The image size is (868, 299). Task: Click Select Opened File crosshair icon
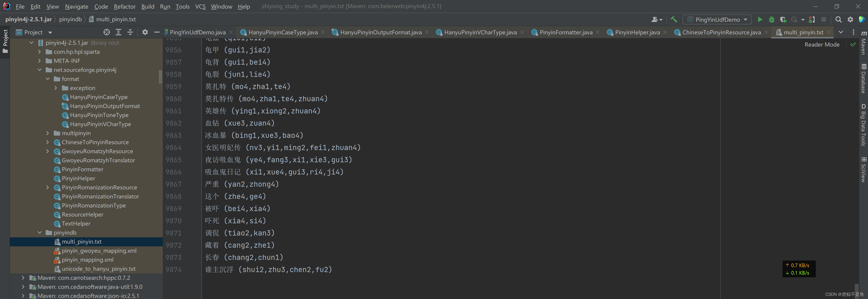click(x=106, y=32)
